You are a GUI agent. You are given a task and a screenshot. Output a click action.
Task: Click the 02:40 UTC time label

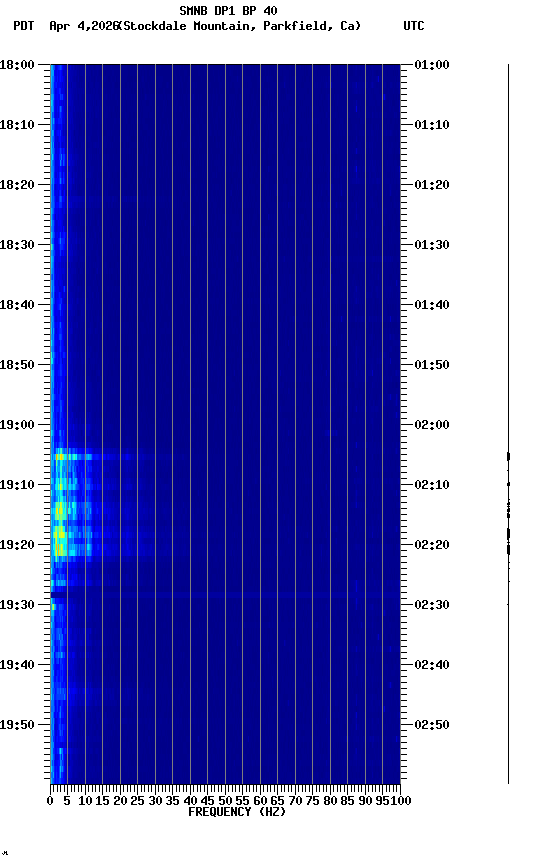click(432, 665)
